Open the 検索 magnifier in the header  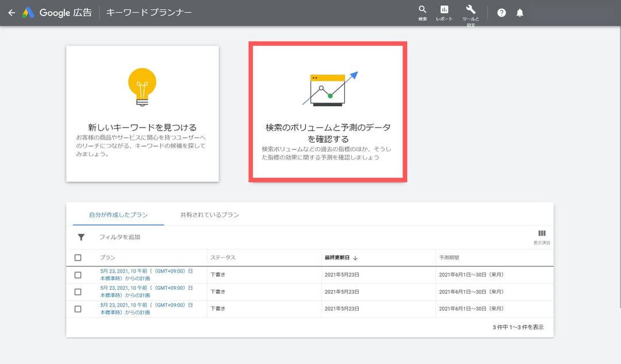[423, 13]
